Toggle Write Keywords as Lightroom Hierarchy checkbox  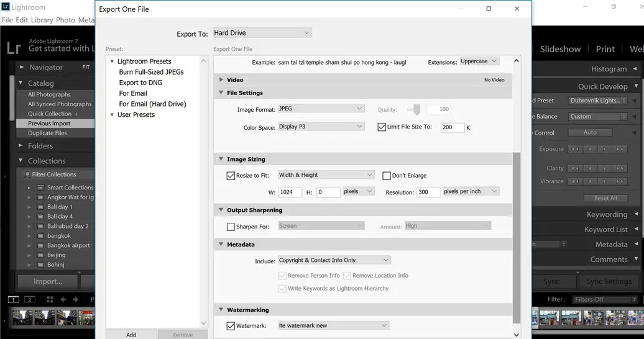(282, 289)
